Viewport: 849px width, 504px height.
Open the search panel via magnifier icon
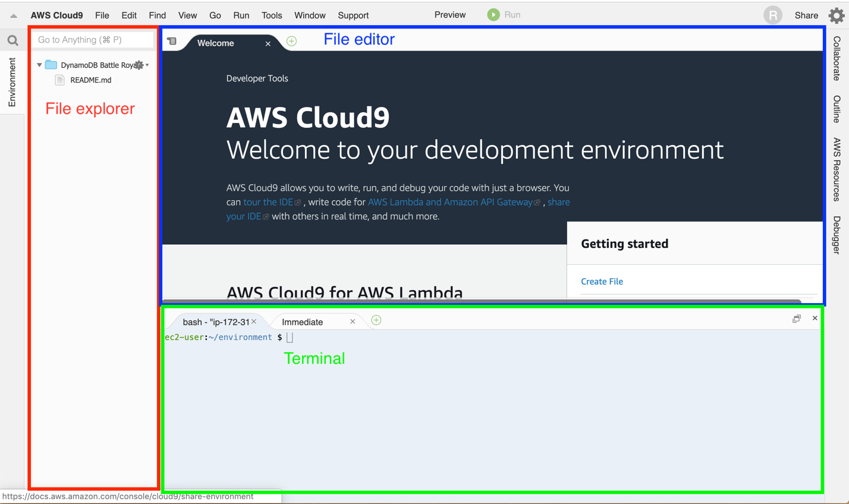click(x=12, y=40)
